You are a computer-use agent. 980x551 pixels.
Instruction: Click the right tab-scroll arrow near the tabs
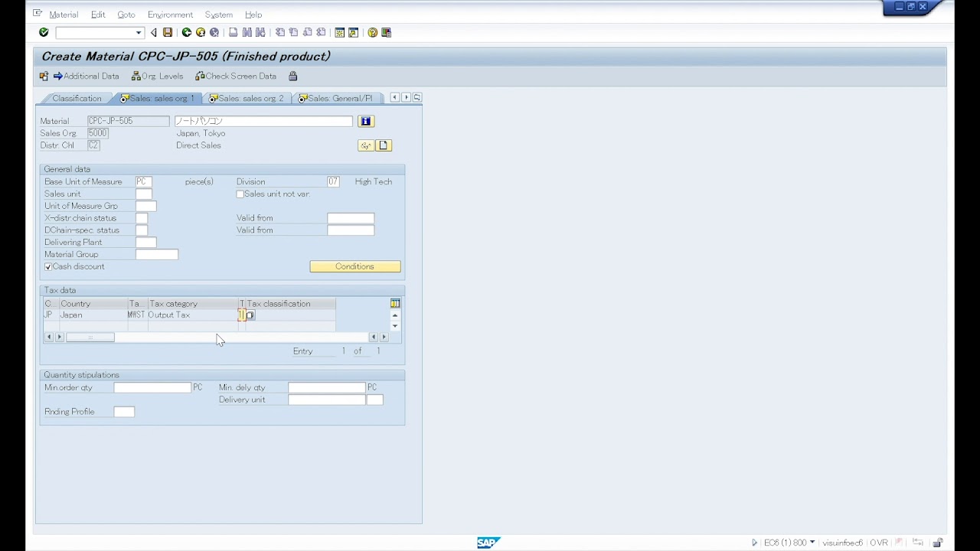pyautogui.click(x=405, y=97)
